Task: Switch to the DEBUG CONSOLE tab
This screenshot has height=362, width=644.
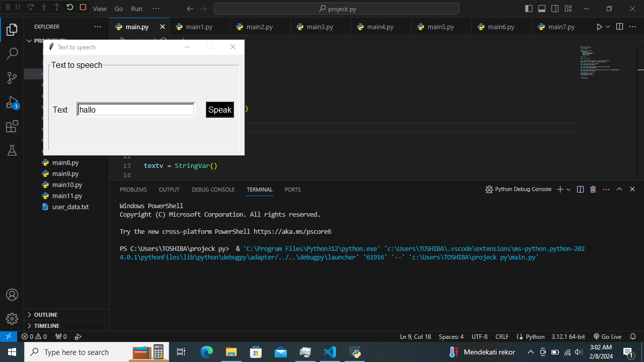Action: click(213, 190)
